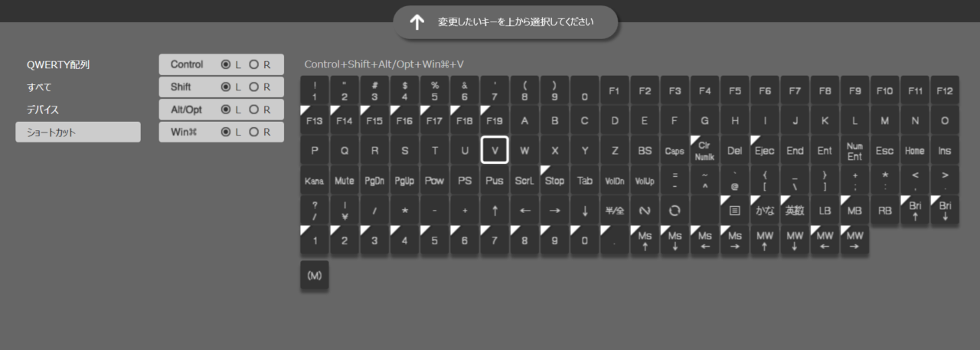Choose the Bri down brightness key
The image size is (980, 350).
point(945,211)
